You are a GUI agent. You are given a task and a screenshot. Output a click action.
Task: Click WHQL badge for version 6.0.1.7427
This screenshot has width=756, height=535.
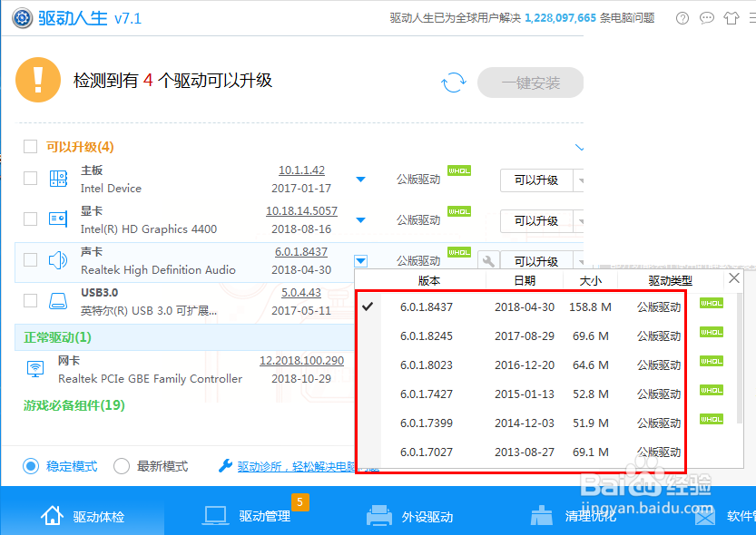click(x=712, y=390)
